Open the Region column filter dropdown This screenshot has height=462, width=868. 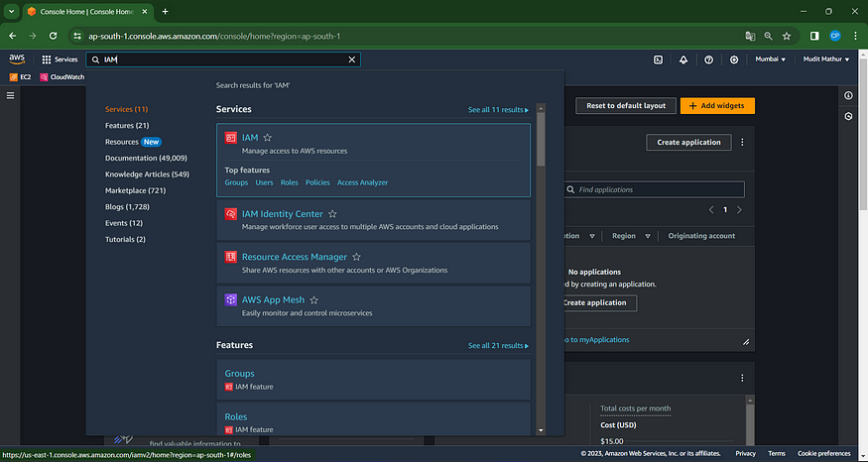[x=648, y=236]
